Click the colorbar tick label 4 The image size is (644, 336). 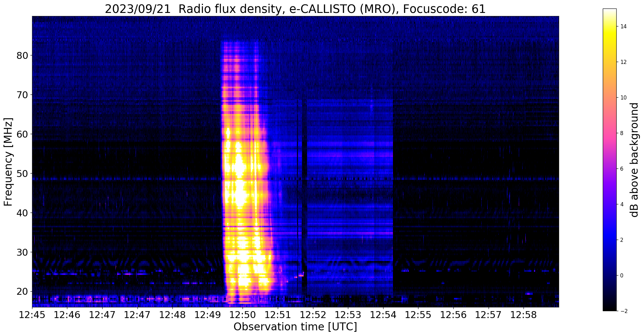coord(621,204)
